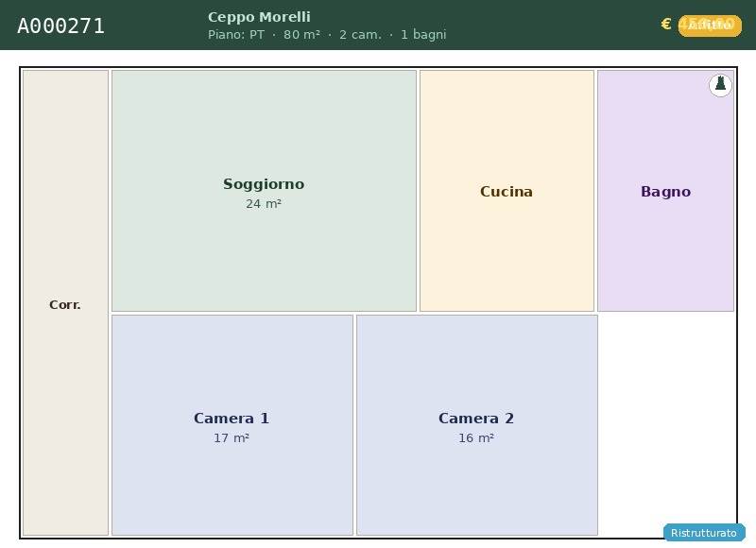Screen dimensions: 756x548
Task: Click the euro symbol in the header
Action: point(666,25)
